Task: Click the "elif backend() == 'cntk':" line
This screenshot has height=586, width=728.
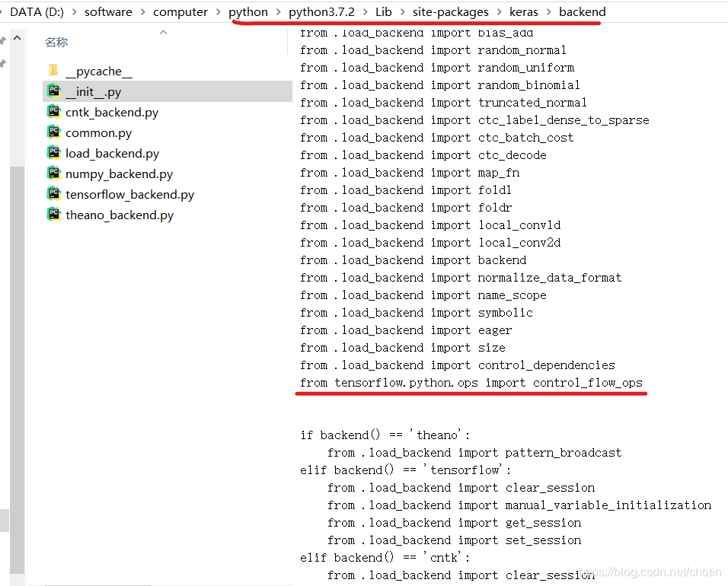Action: point(385,558)
